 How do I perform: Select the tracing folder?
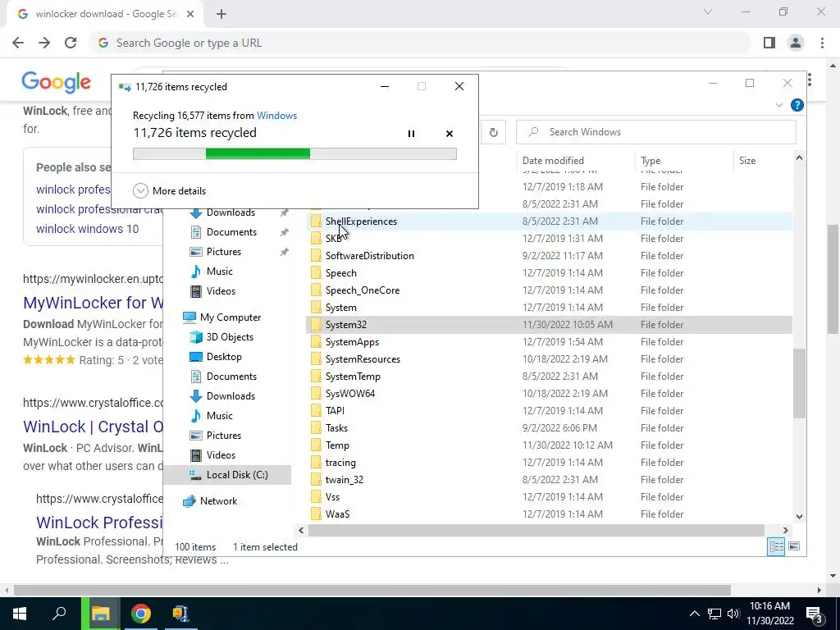coord(549,463)
